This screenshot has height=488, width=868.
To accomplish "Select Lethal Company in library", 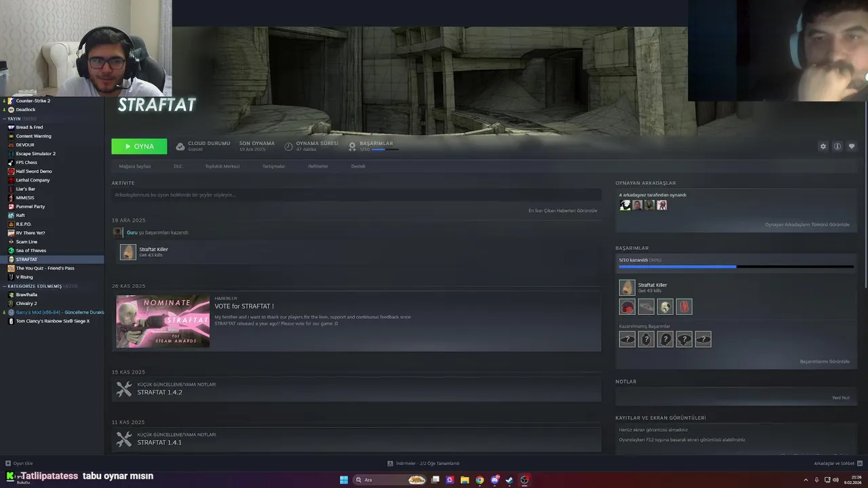I will [x=33, y=180].
